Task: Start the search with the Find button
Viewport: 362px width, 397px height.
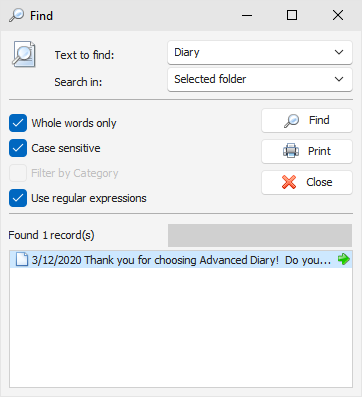Action: point(307,120)
